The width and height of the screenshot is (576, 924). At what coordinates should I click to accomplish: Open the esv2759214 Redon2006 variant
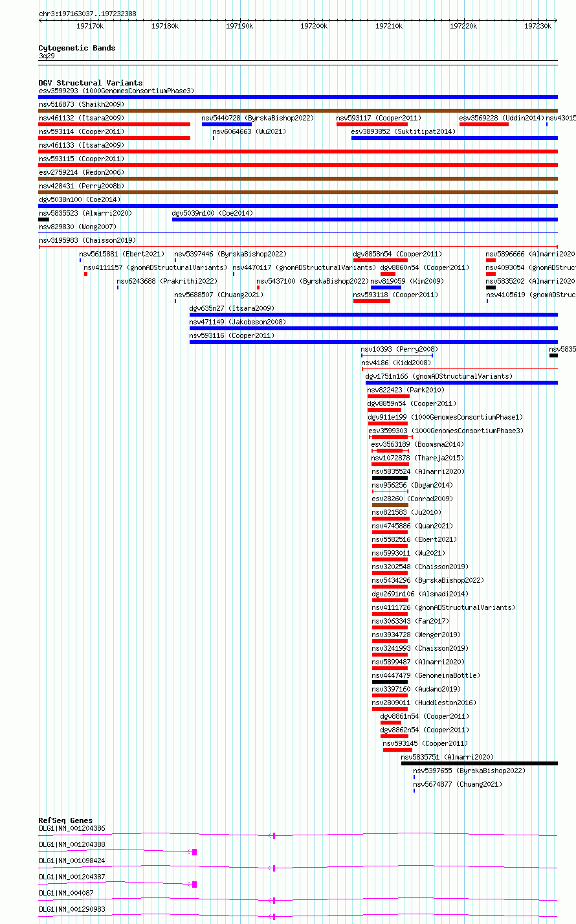point(298,179)
